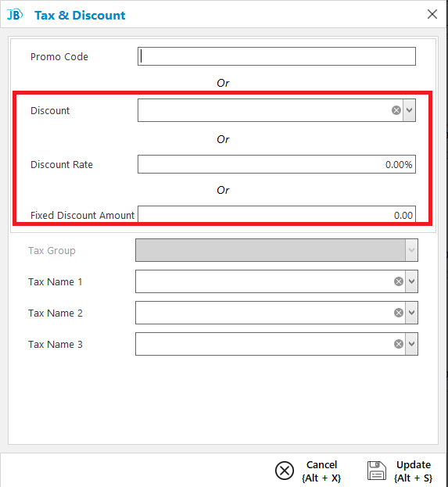448x487 pixels.
Task: Click inside the Tax Name 1 combo box
Action: (x=264, y=281)
